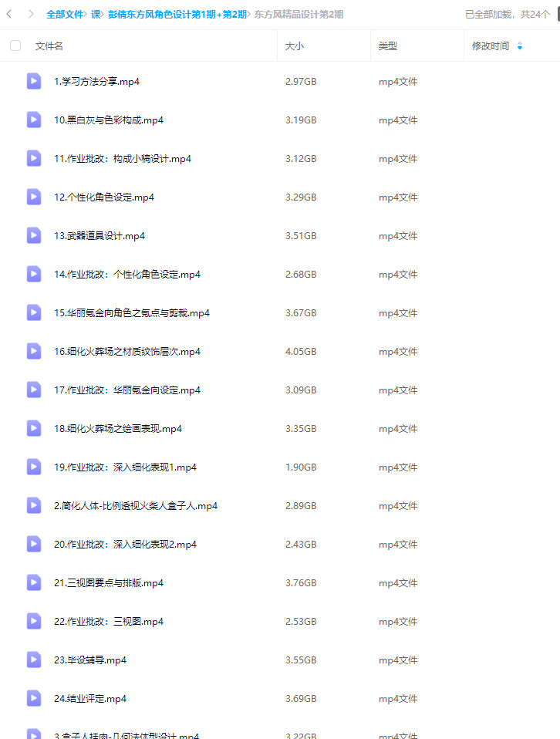This screenshot has width=560, height=739.
Task: Navigate to 全部文件 breadcrumb
Action: tap(65, 15)
